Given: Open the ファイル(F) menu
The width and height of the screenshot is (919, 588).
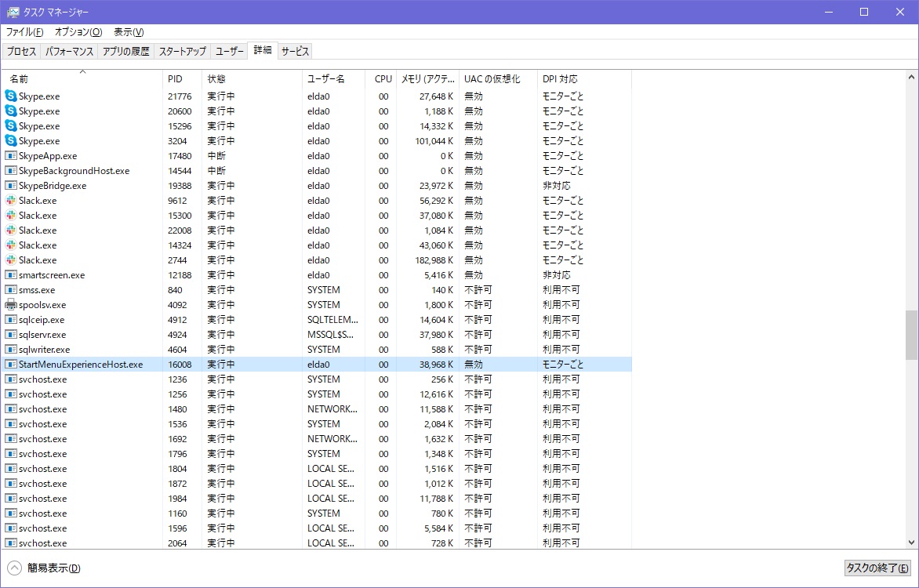Looking at the screenshot, I should pyautogui.click(x=24, y=31).
